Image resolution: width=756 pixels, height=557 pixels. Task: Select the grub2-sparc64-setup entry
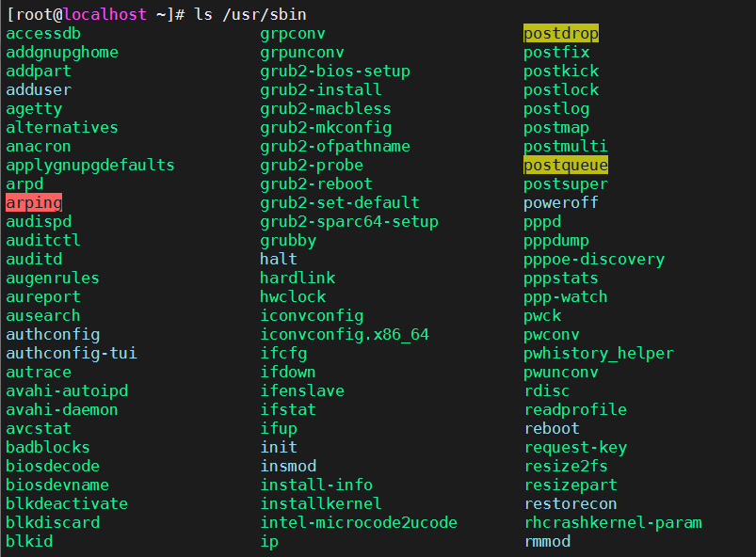[349, 221]
